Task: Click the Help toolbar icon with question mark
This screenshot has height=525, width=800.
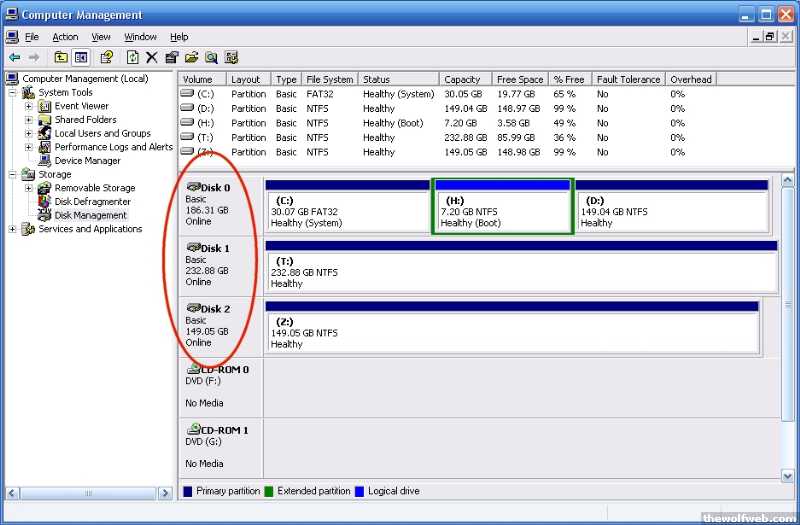Action: click(x=106, y=57)
